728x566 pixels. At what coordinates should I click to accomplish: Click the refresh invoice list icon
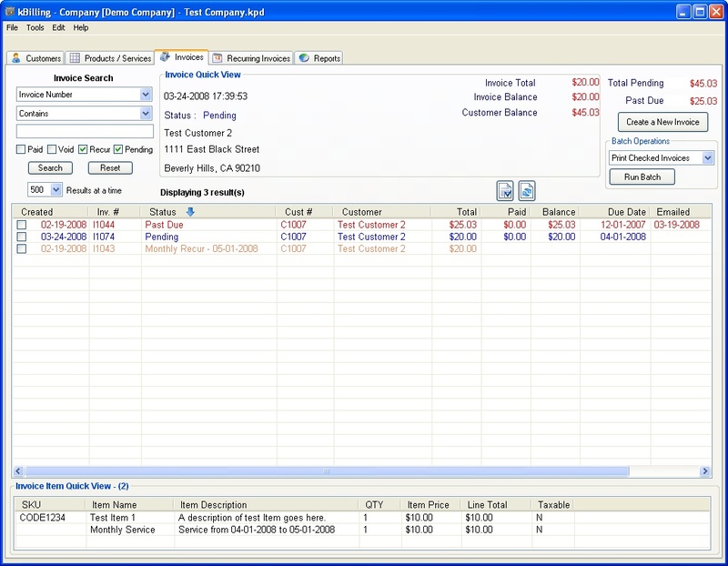(x=527, y=191)
